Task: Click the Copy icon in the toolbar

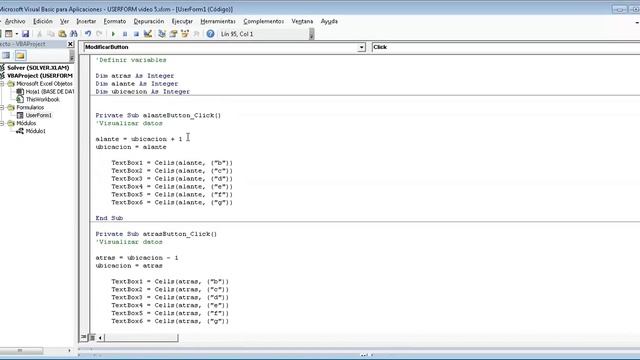Action: 51,34
